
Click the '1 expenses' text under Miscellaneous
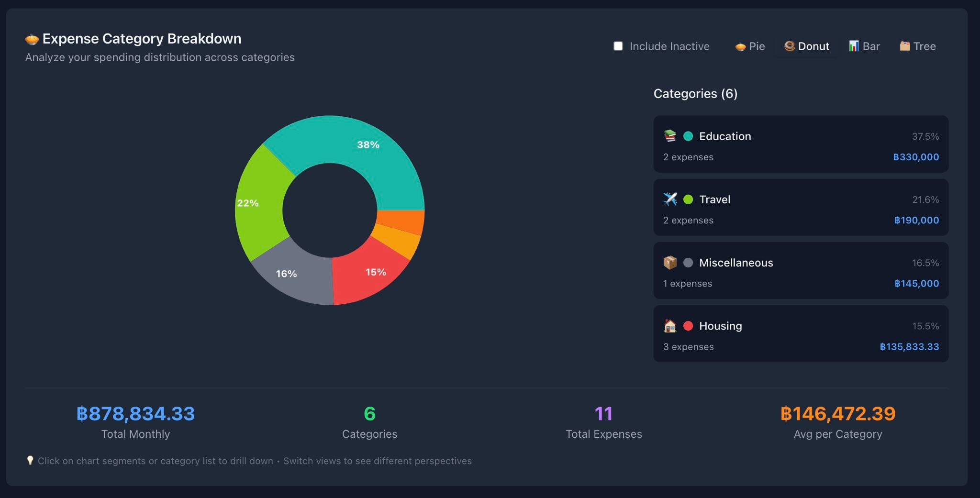tap(687, 283)
